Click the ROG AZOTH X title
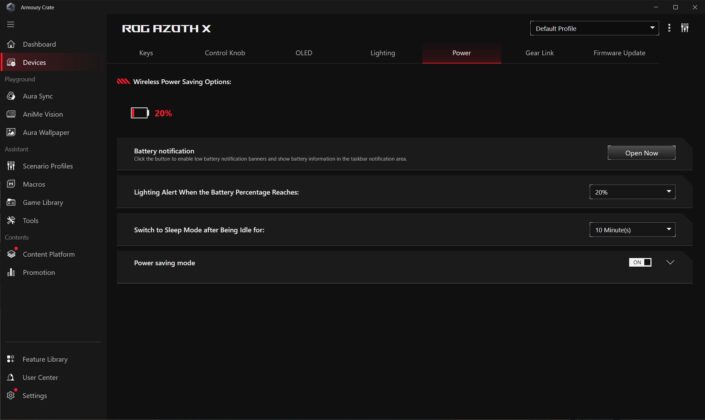This screenshot has width=705, height=420. 166,28
